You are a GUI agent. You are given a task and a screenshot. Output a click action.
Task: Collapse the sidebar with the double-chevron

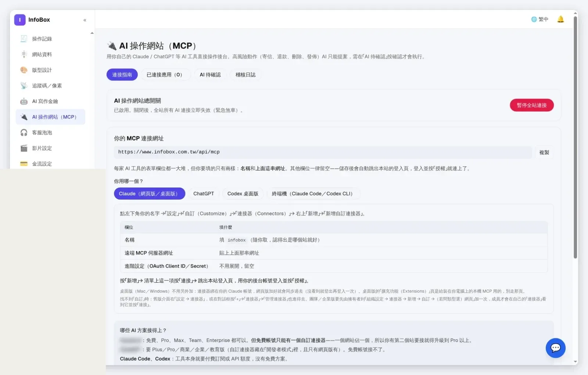[85, 20]
